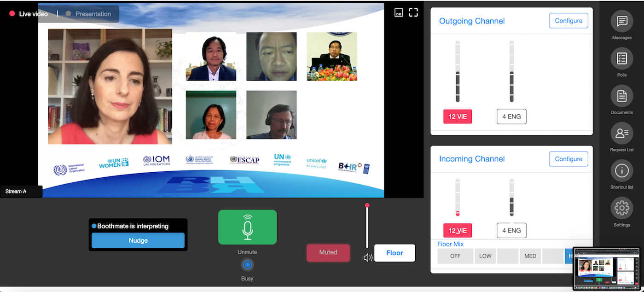Click the picture-in-picture icon beside fullscreen
The image size is (644, 292).
click(399, 13)
